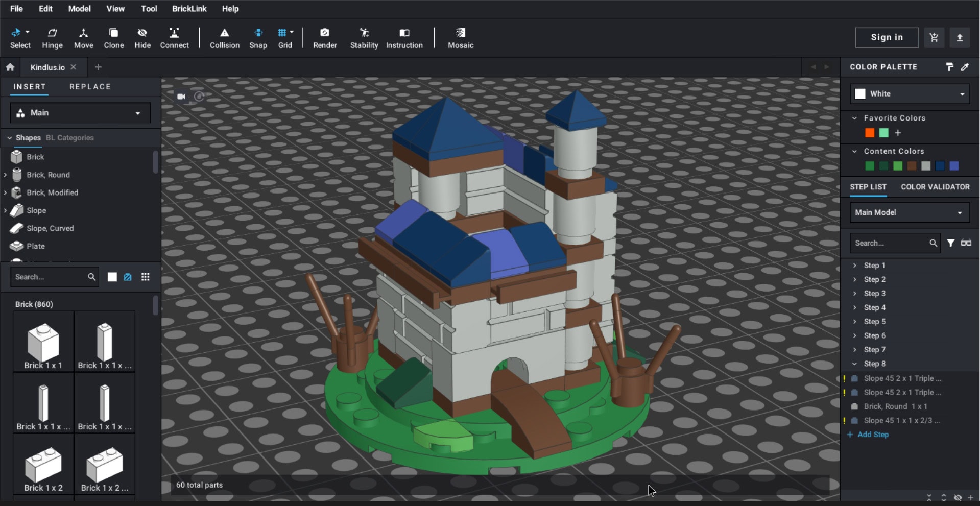This screenshot has height=506, width=980.
Task: Pick the orange favorite color swatch
Action: (869, 133)
